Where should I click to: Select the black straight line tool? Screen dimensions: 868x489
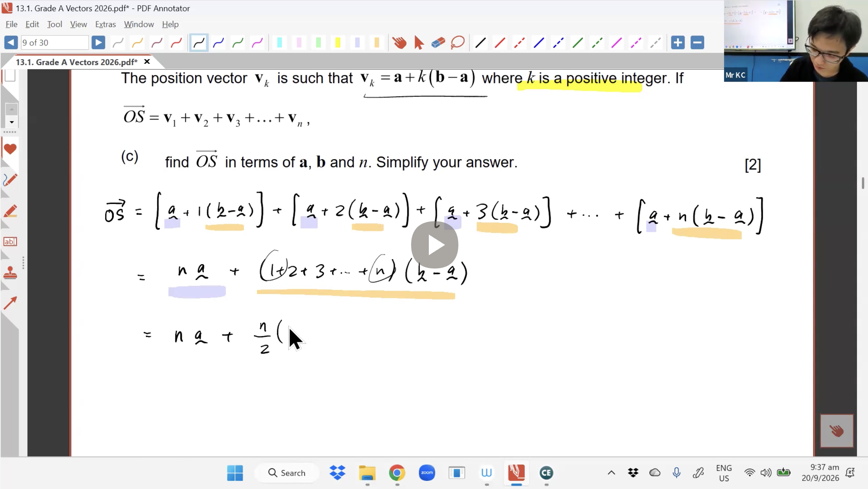[x=480, y=43]
